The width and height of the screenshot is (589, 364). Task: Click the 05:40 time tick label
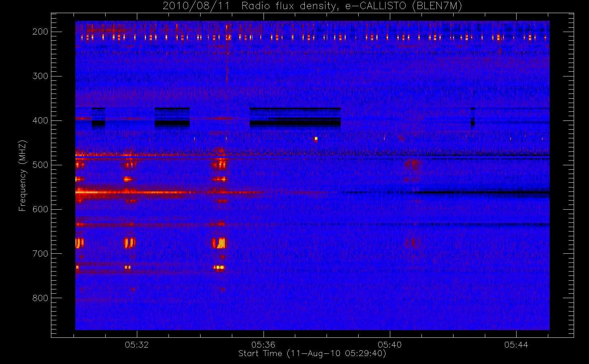[x=390, y=345]
